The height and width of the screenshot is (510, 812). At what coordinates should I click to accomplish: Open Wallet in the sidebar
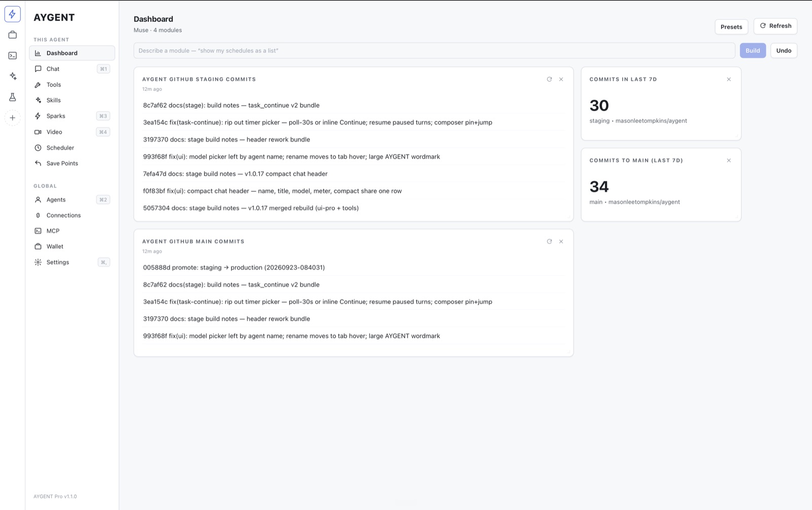(72, 247)
